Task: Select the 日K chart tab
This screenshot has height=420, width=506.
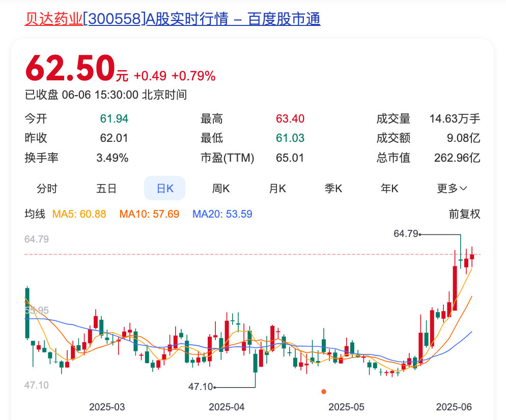Action: (x=164, y=188)
